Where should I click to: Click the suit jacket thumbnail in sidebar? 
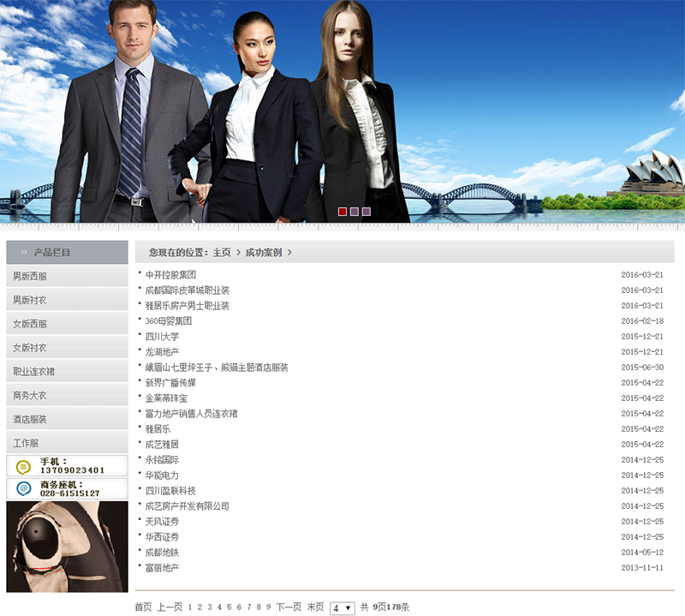(67, 547)
